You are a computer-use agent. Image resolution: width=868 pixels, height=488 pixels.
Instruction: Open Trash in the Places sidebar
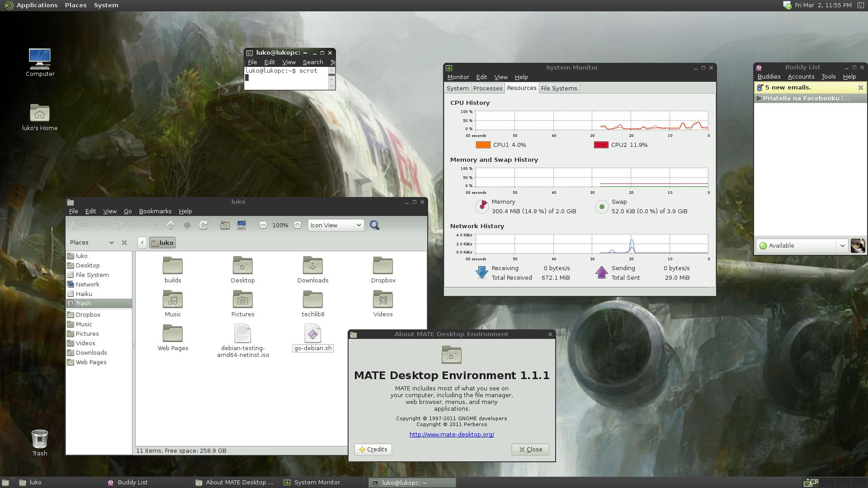(x=99, y=304)
